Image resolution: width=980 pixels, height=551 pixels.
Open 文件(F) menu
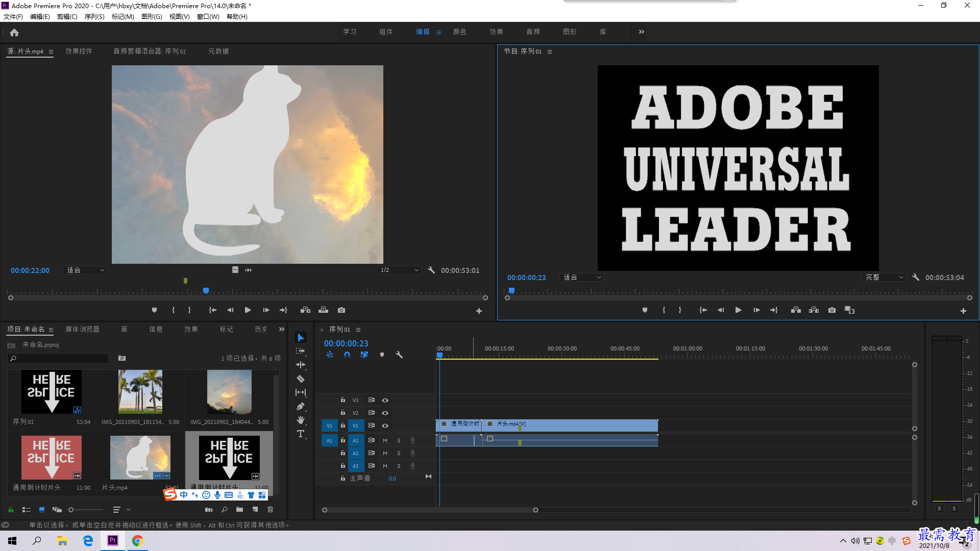[x=13, y=17]
